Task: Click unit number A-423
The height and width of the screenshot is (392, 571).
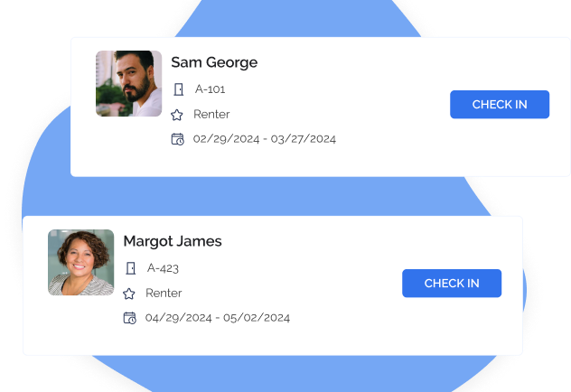Action: tap(163, 268)
